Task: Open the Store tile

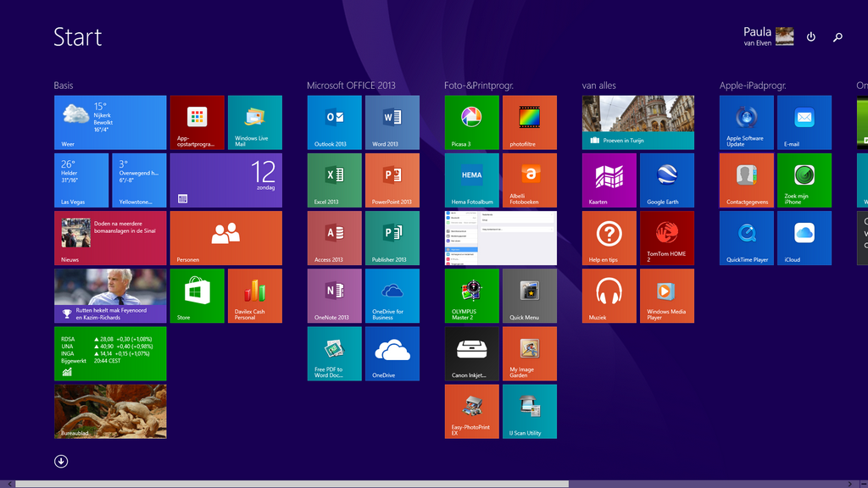Action: click(197, 296)
